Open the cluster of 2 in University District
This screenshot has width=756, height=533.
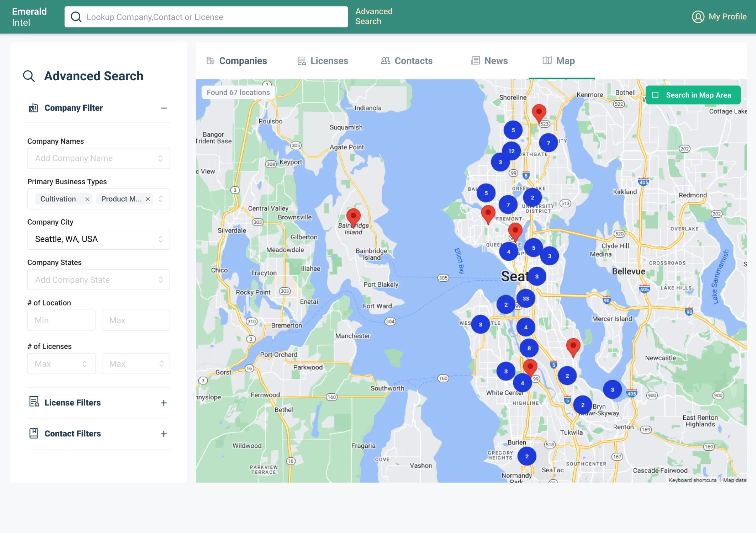click(532, 197)
